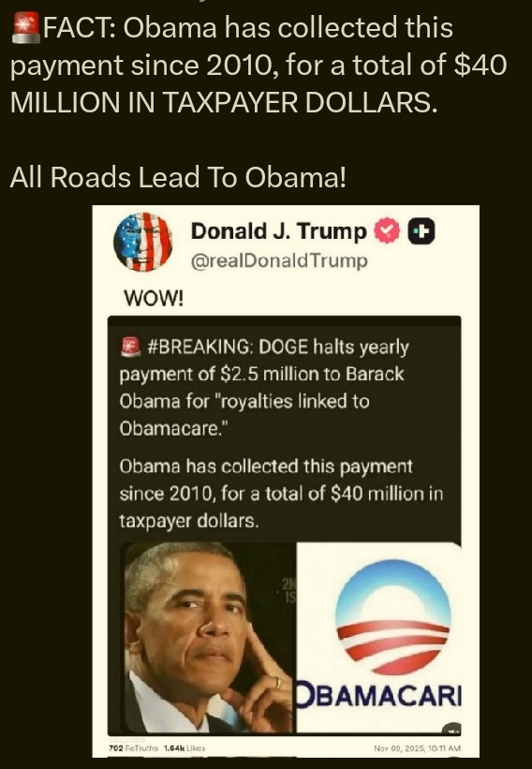This screenshot has width=532, height=769.
Task: View the 1.64k Likes count
Action: pos(185,747)
